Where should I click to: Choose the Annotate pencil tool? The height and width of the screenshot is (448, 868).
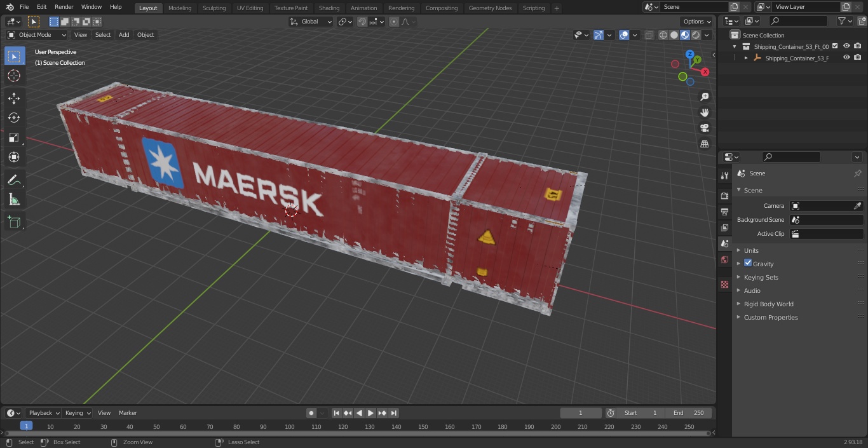[x=14, y=180]
